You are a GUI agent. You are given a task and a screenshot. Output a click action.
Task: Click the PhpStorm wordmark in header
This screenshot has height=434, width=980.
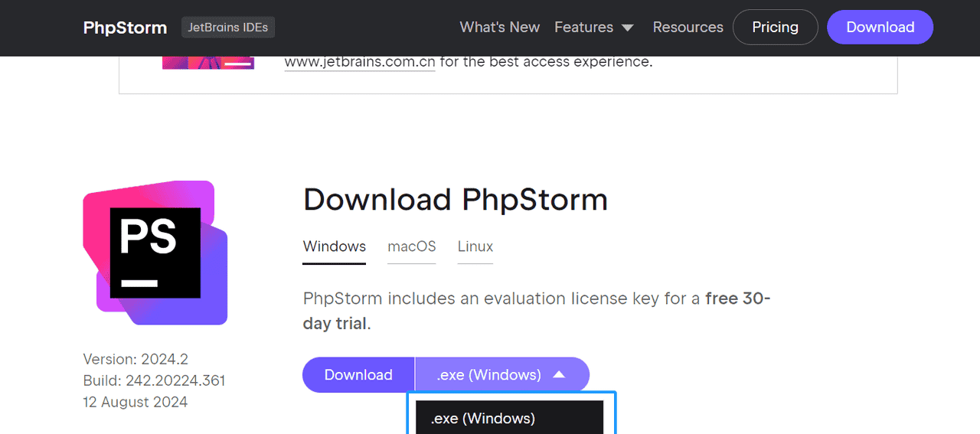click(125, 28)
